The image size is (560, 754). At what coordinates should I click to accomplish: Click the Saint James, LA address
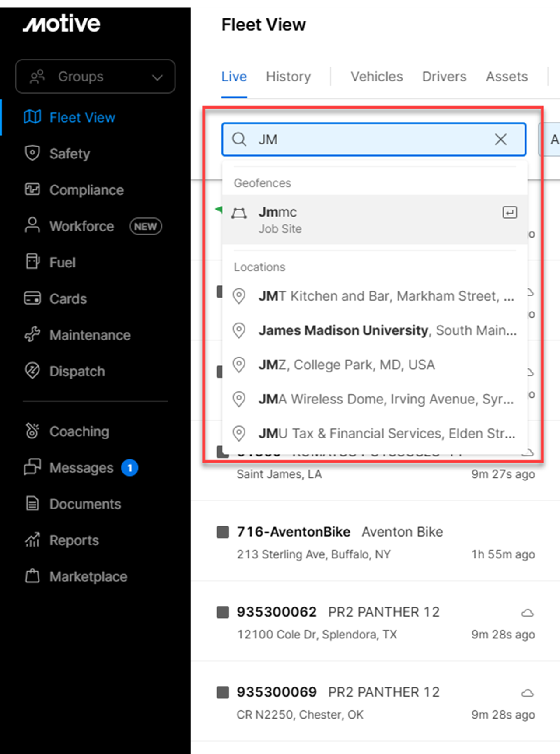pos(279,474)
